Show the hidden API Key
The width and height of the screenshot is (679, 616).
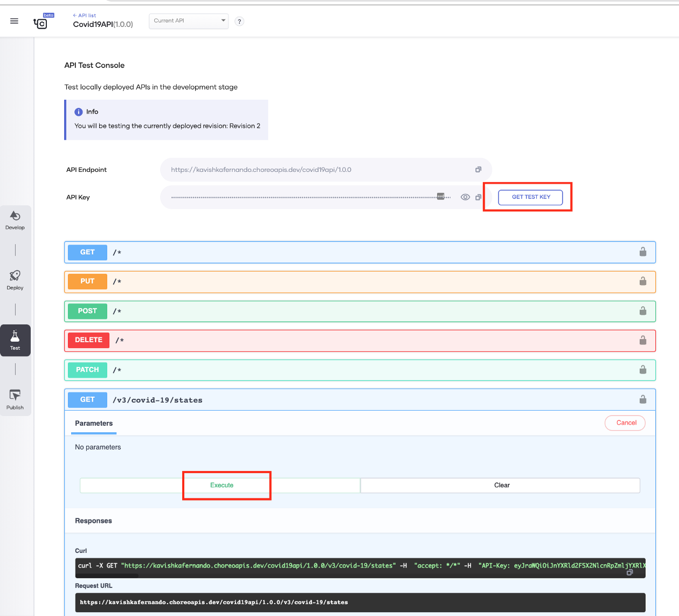point(465,197)
